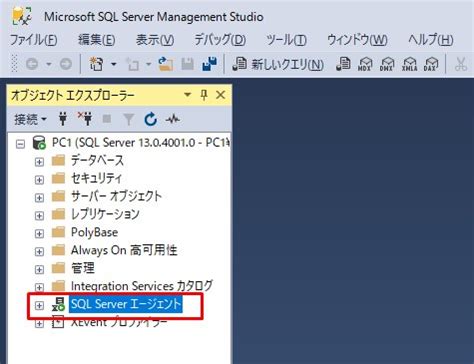Open the 接続 dropdown in Object Explorer
Image resolution: width=474 pixels, height=364 pixels.
[30, 119]
